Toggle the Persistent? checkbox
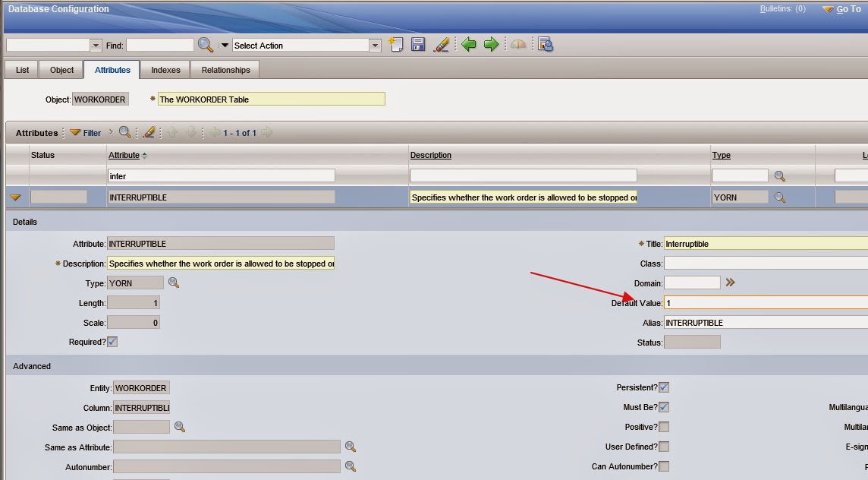The image size is (868, 480). tap(664, 387)
